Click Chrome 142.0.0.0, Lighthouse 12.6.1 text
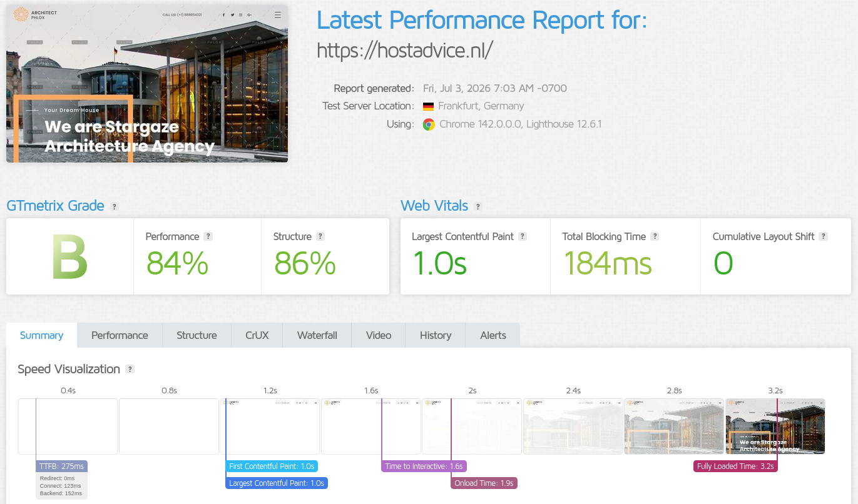This screenshot has height=504, width=858. coord(521,124)
